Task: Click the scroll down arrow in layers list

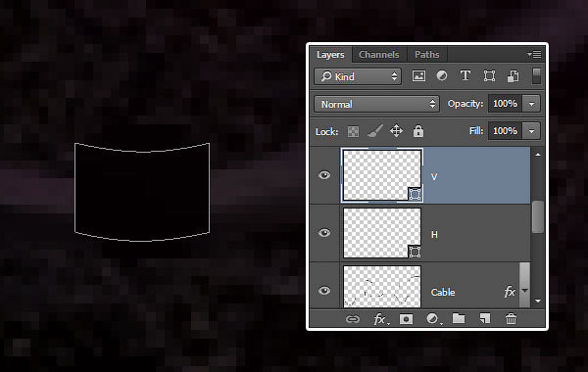Action: click(x=538, y=302)
